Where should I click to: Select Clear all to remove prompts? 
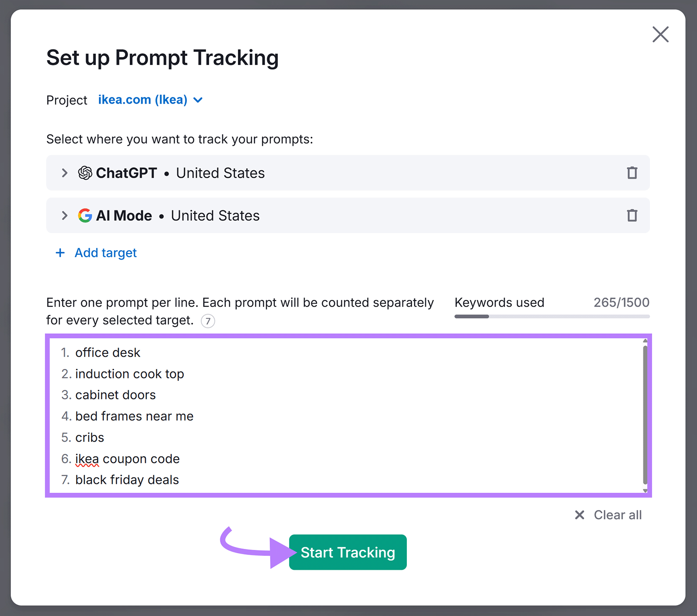tap(617, 515)
